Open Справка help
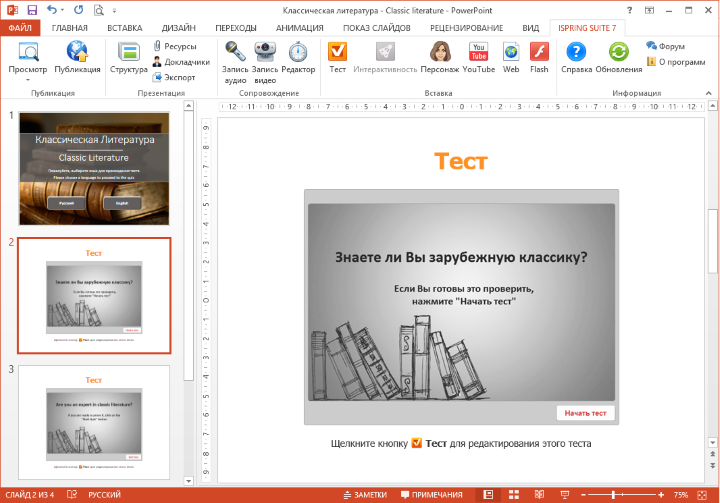Screen dimensions: 720x503 tap(576, 57)
